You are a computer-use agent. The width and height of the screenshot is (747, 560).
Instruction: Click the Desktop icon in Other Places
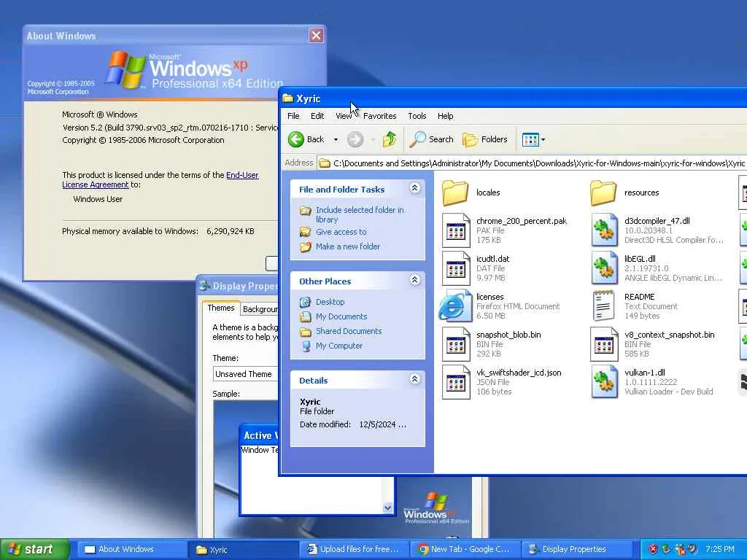tap(305, 302)
